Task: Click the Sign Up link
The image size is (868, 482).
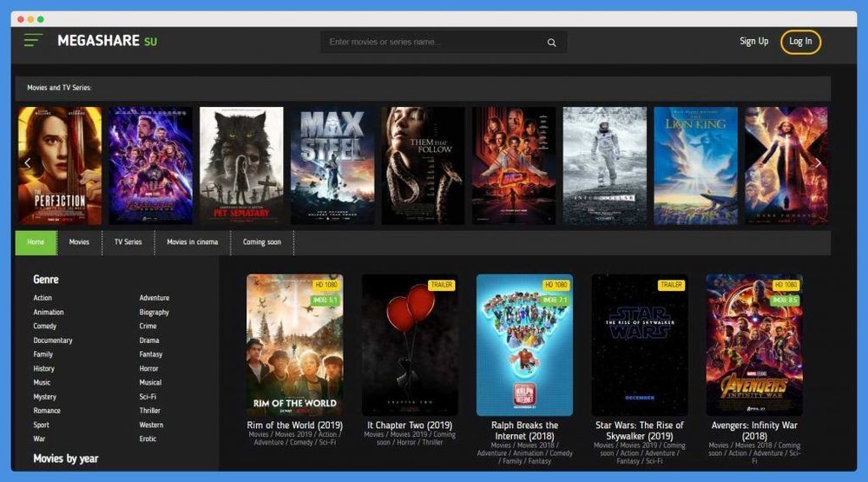Action: point(753,42)
